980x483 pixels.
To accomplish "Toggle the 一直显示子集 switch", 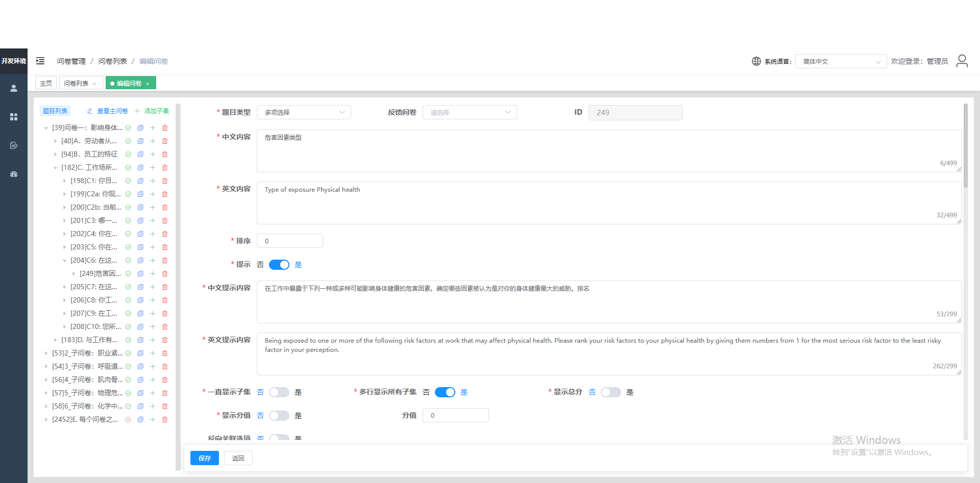I will 279,392.
